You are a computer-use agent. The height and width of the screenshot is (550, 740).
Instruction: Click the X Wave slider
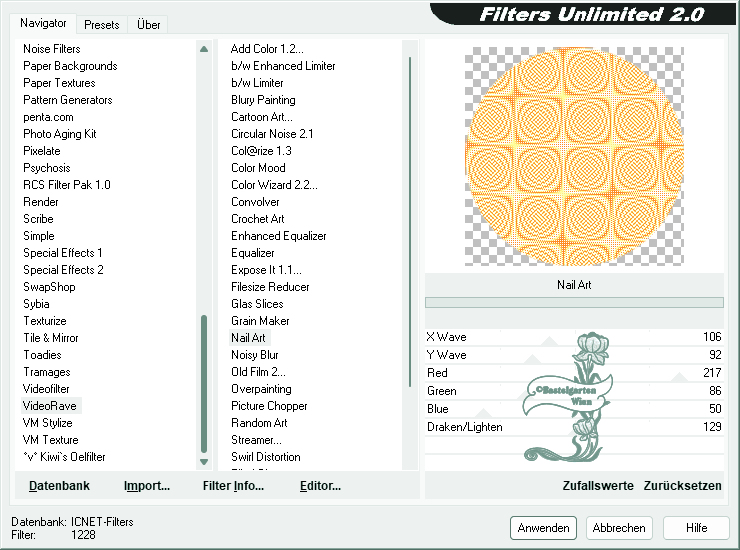click(x=574, y=337)
